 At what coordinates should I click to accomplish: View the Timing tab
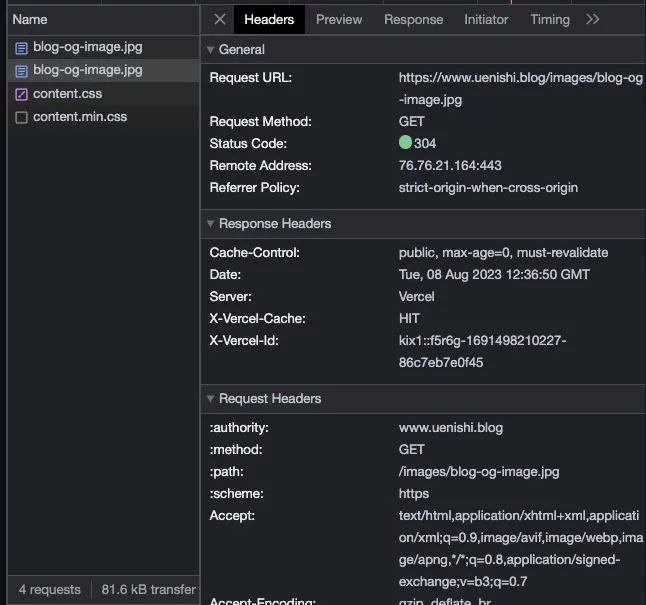550,20
